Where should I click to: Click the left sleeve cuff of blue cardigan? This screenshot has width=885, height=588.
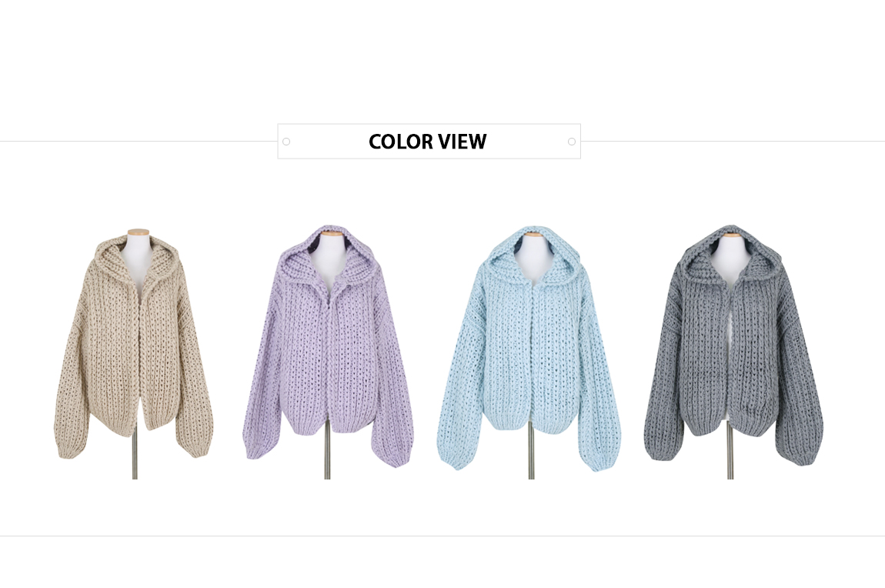click(x=453, y=459)
